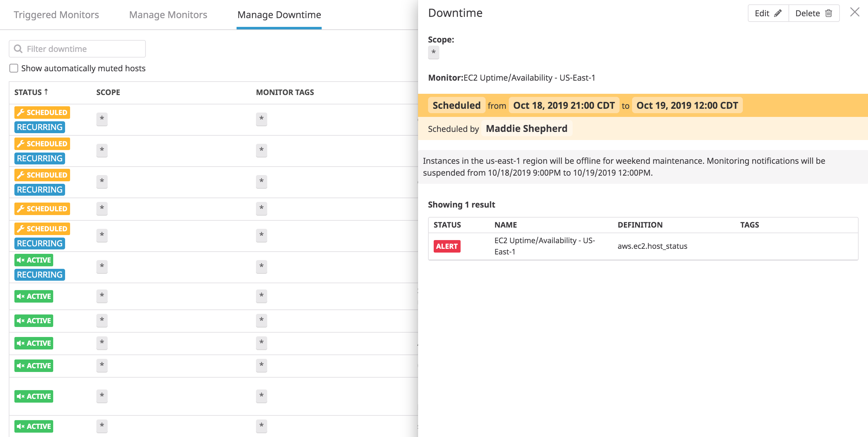Open the Manage Monitors tab

(168, 14)
